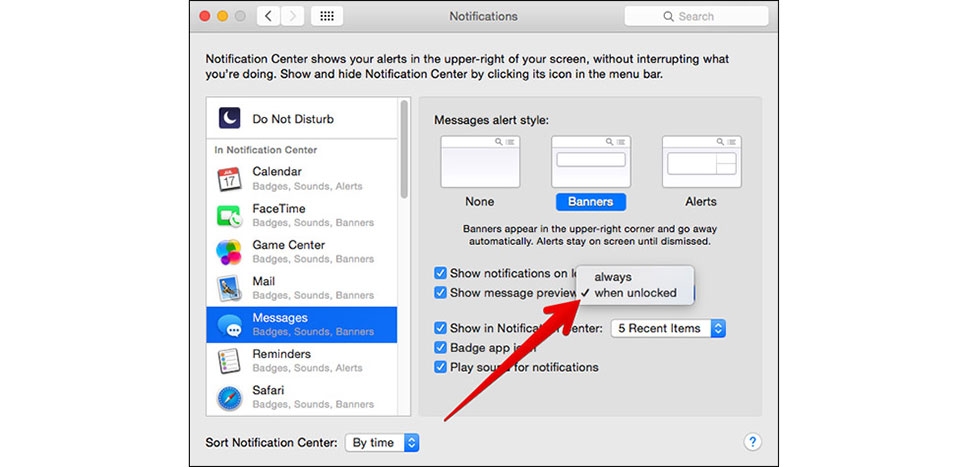Click the Notifications window title
Image resolution: width=960 pixels, height=467 pixels.
point(484,17)
